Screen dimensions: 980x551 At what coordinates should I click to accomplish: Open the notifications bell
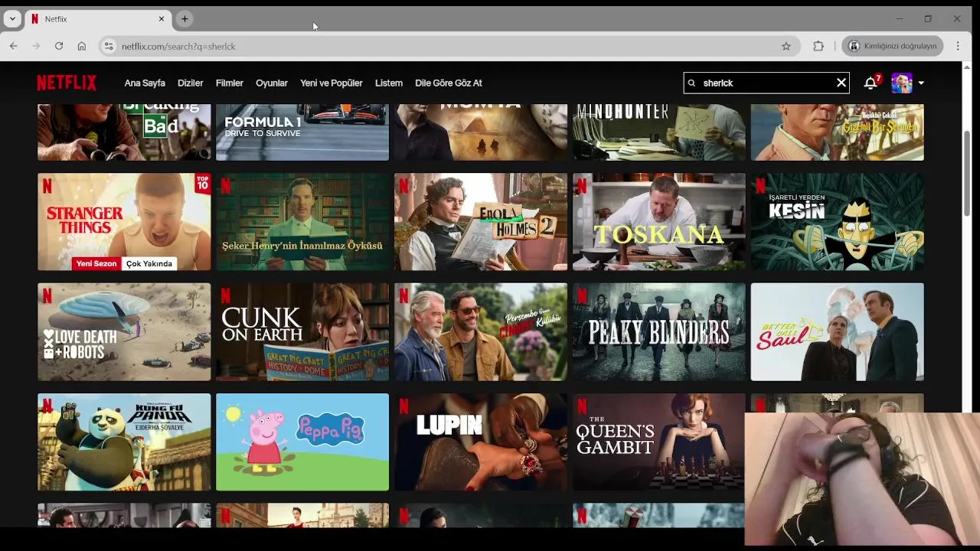[x=871, y=83]
